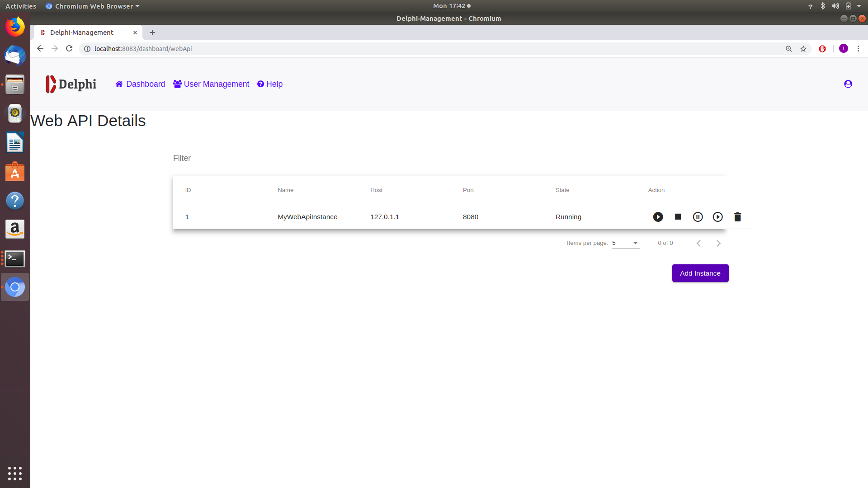Bookmark this page with the star icon
This screenshot has width=868, height=488.
click(x=803, y=49)
